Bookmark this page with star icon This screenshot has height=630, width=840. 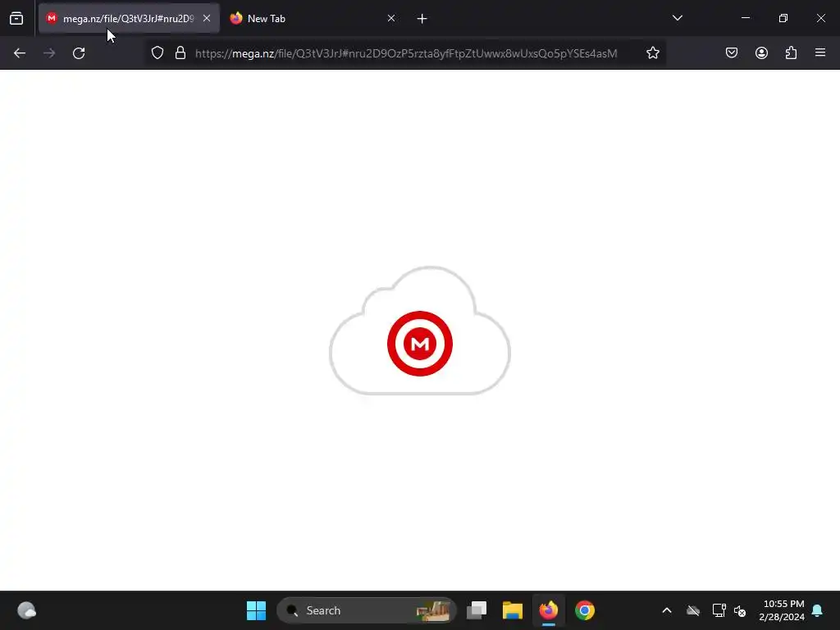(652, 53)
